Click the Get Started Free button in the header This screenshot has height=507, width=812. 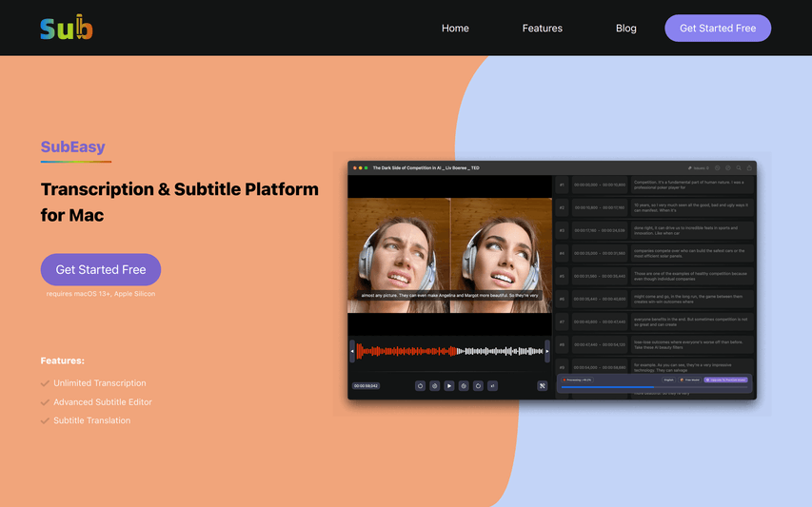tap(718, 29)
